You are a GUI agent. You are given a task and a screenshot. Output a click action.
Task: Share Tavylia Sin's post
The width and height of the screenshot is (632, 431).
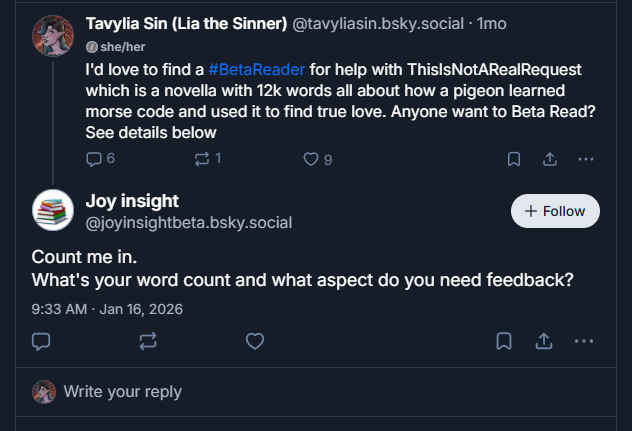pos(549,158)
